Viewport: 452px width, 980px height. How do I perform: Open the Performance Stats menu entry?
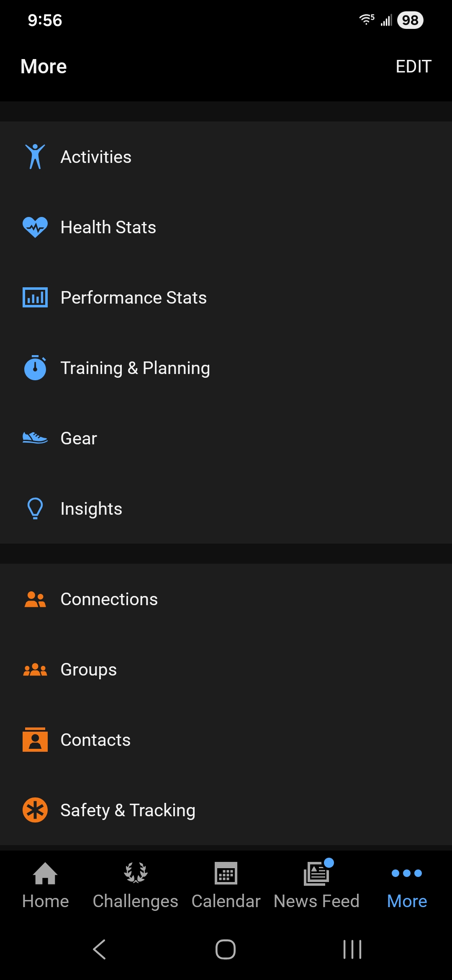click(x=134, y=298)
